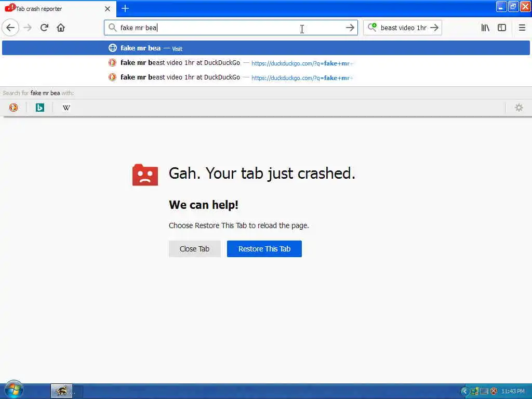Open the home page
The width and height of the screenshot is (532, 399).
[61, 28]
